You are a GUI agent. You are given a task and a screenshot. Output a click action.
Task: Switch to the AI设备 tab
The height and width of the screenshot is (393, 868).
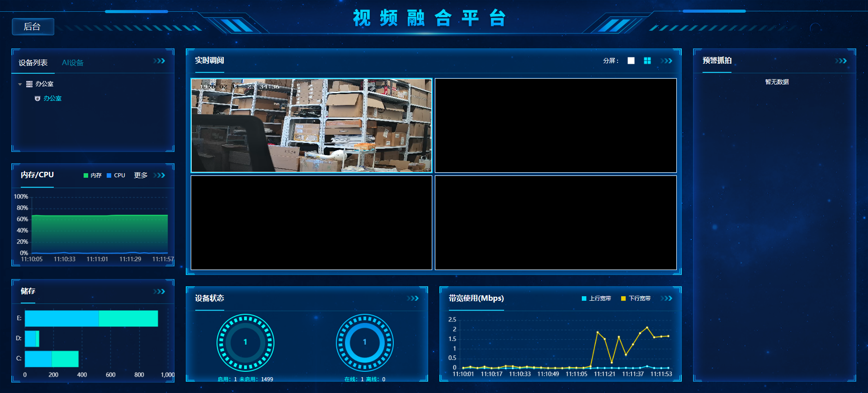[73, 63]
